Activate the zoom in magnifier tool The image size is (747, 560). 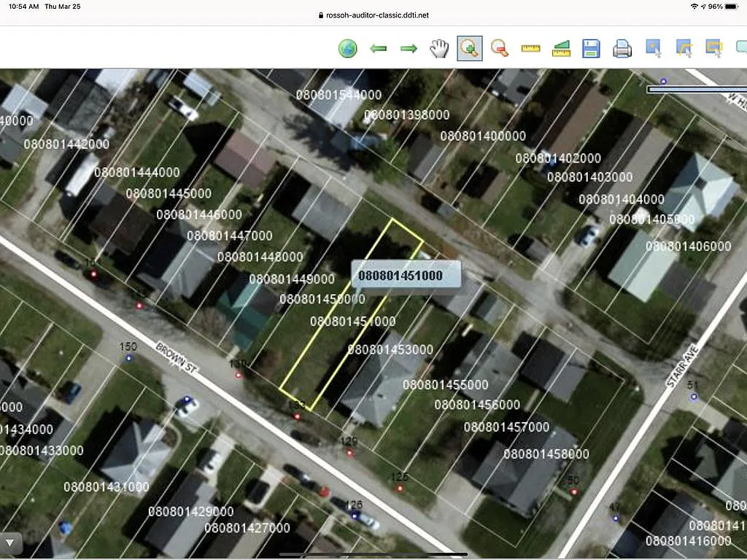(x=470, y=49)
